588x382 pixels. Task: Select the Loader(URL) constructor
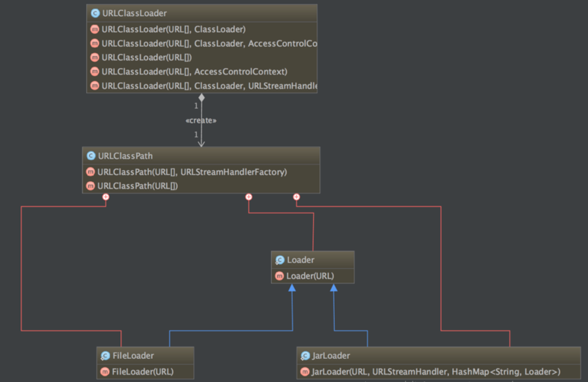click(x=310, y=276)
